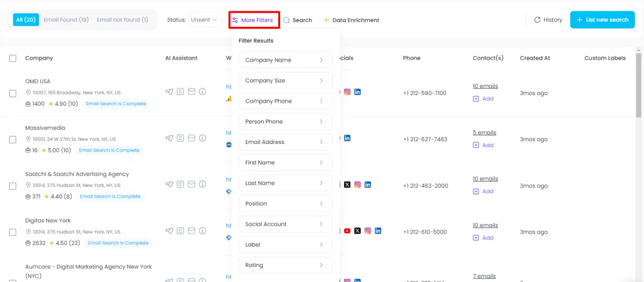
Task: Tick the checkbox for OMD USA
Action: (13, 93)
